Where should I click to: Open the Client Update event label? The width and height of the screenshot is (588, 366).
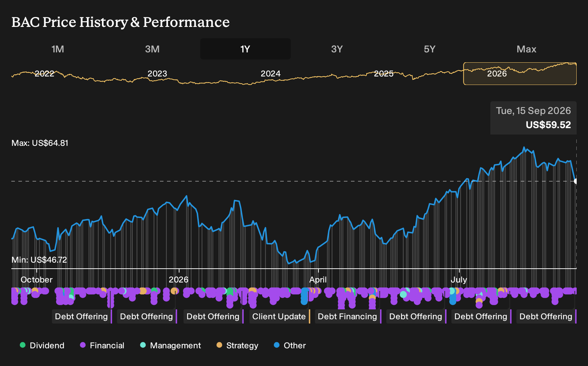(x=279, y=316)
